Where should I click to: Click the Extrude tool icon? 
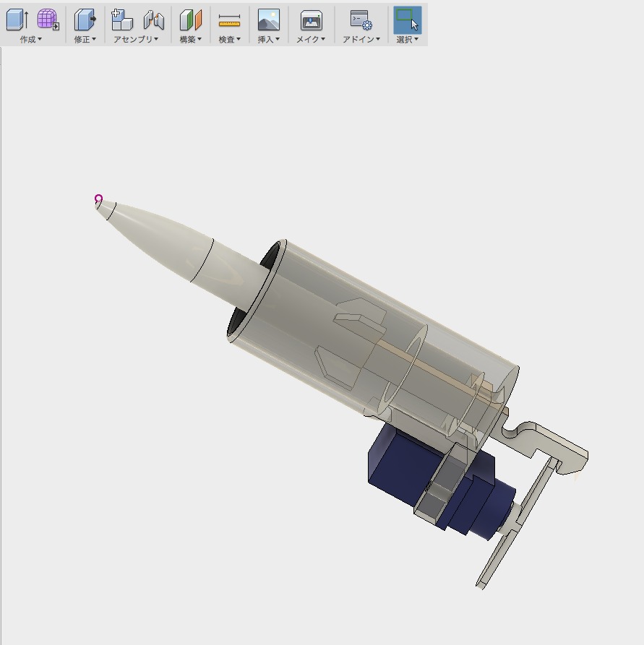[x=16, y=20]
